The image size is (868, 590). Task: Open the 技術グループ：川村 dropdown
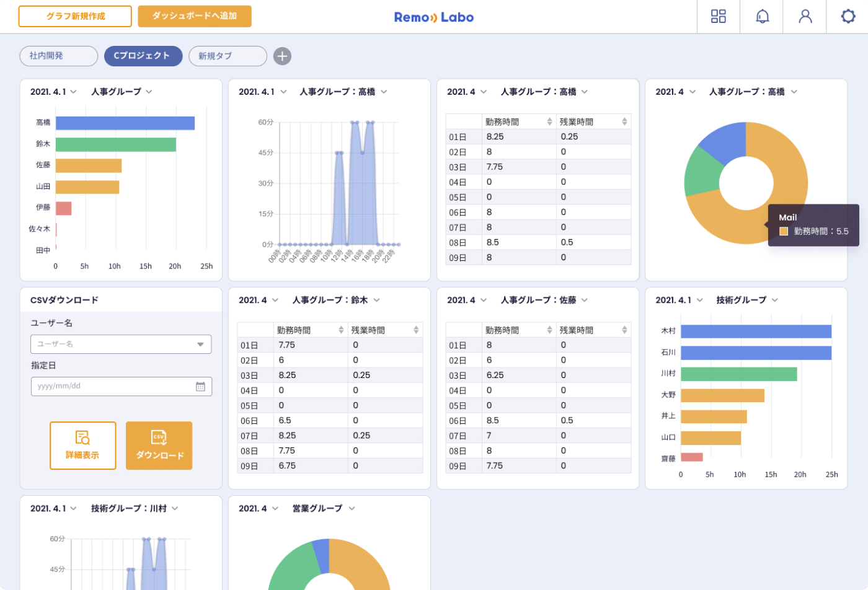coord(175,509)
